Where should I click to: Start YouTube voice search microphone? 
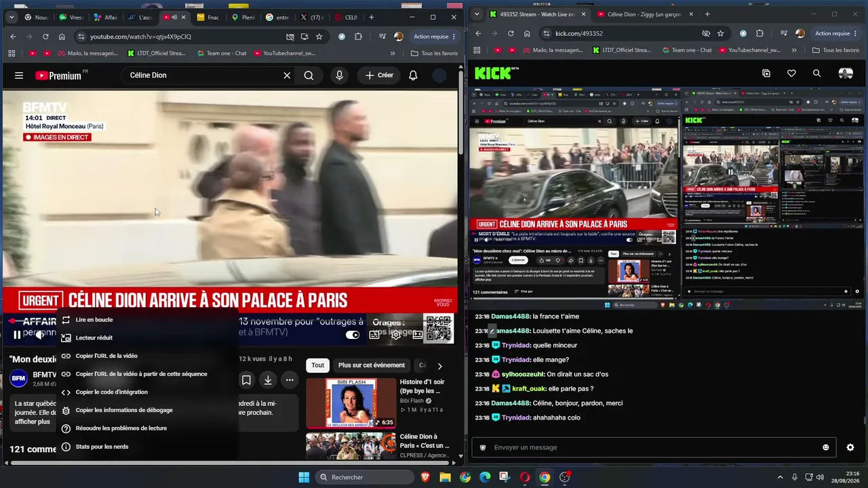point(340,75)
